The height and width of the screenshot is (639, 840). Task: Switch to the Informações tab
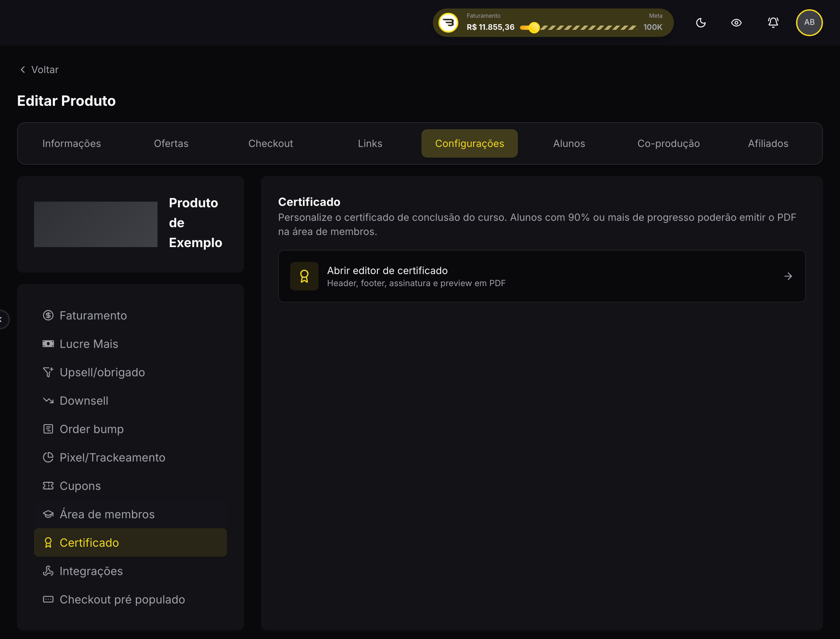[71, 143]
